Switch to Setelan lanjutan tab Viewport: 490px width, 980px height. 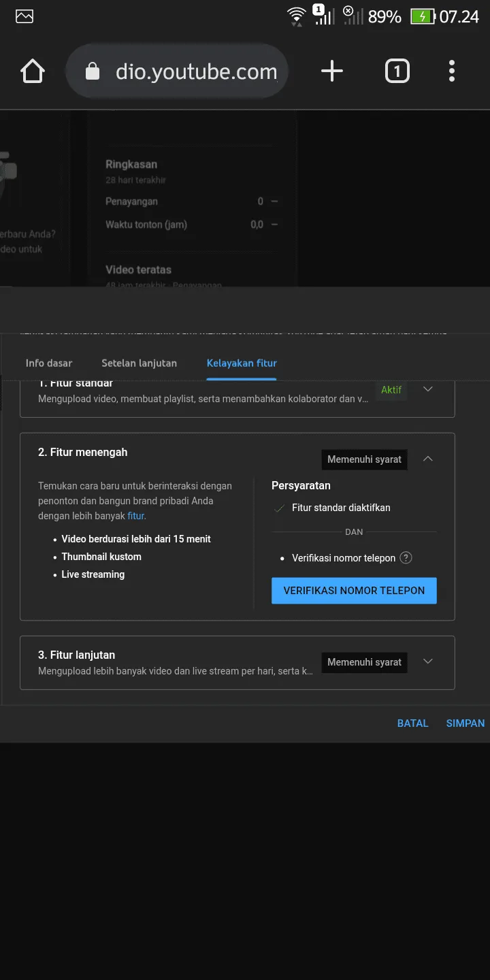(140, 363)
